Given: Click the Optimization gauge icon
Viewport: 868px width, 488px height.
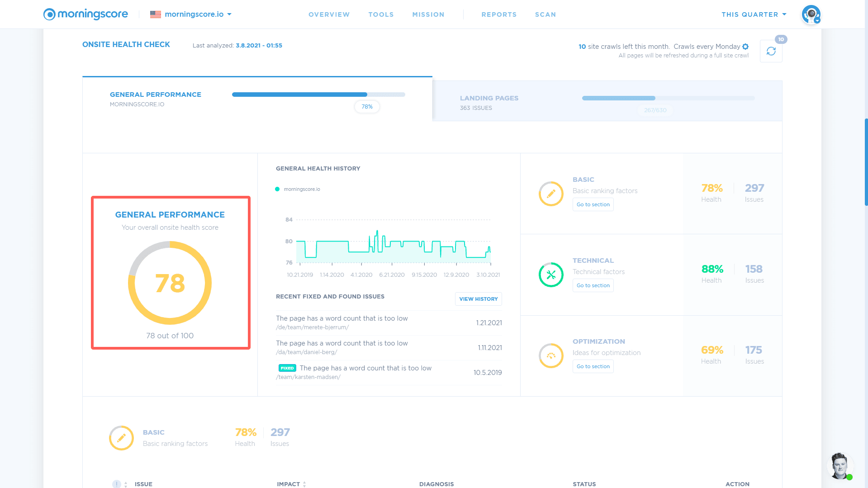Looking at the screenshot, I should tap(551, 355).
